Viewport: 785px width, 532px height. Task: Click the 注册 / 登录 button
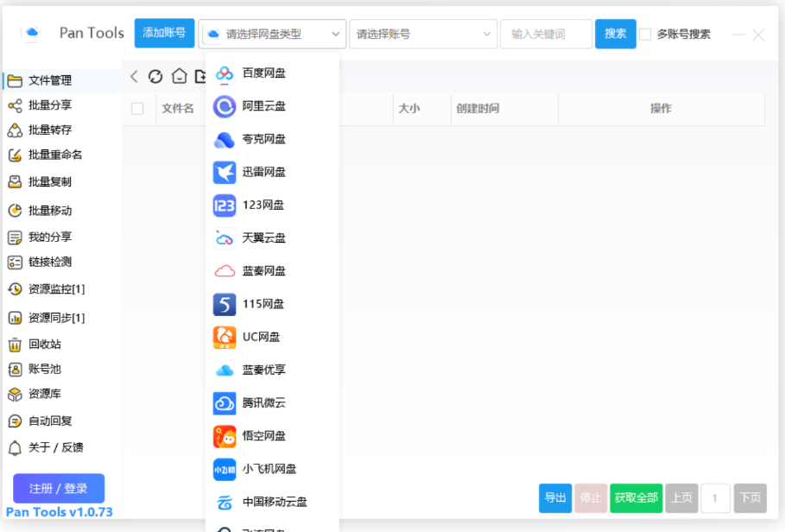tap(59, 489)
